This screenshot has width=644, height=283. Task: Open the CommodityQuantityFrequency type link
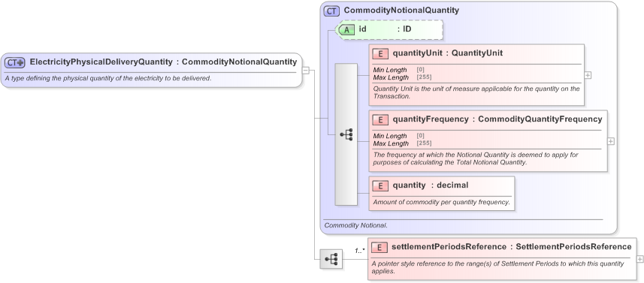pyautogui.click(x=540, y=119)
